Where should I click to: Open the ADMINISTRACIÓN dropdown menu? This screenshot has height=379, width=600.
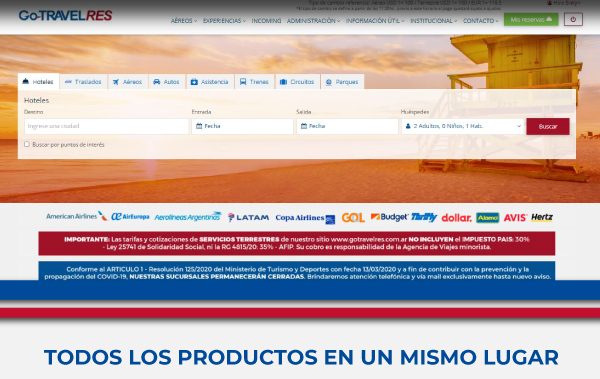point(313,21)
